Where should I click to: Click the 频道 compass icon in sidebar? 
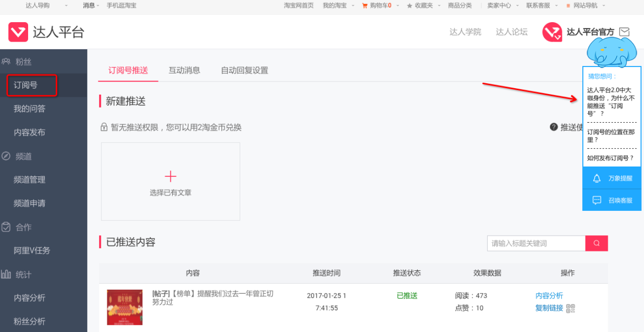tap(6, 156)
